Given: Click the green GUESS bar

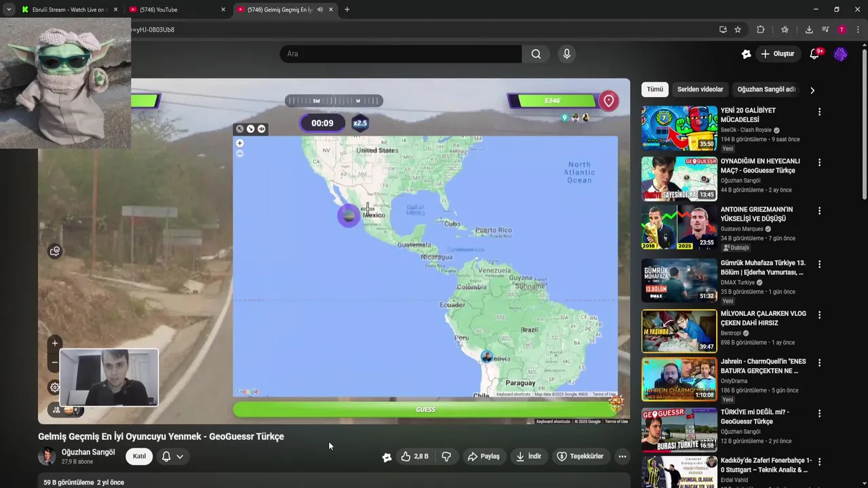Looking at the screenshot, I should (425, 409).
